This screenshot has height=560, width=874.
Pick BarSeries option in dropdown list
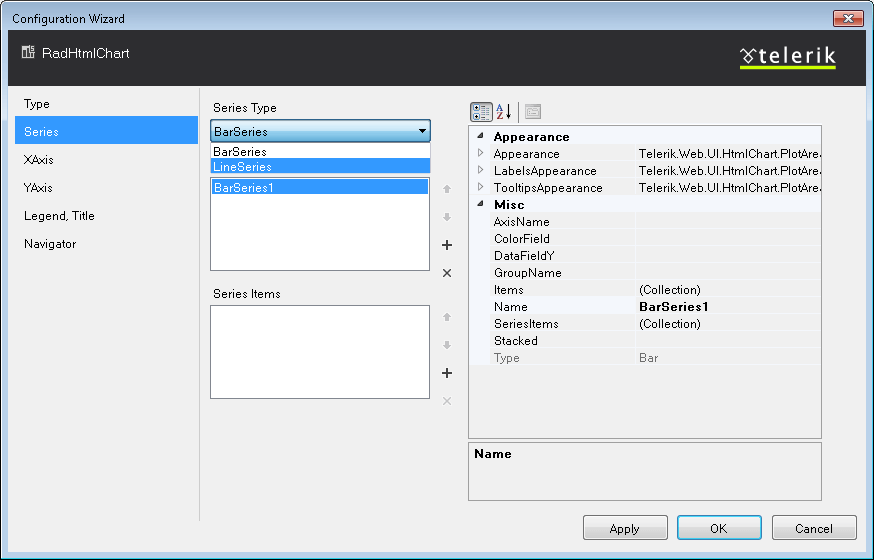click(320, 152)
